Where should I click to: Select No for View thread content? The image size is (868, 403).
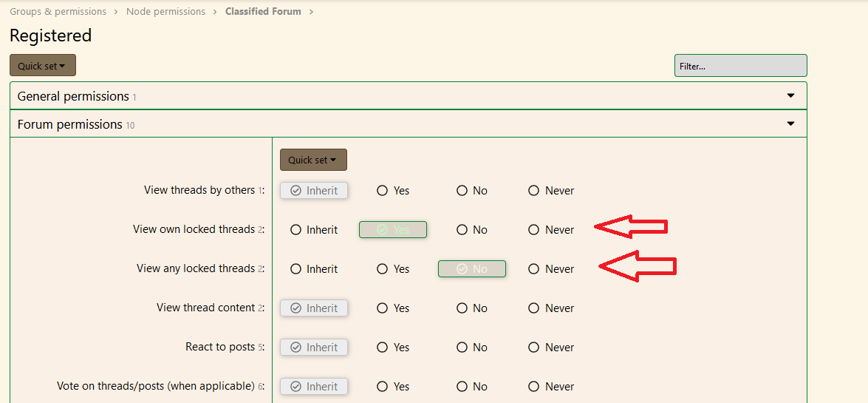pos(471,308)
